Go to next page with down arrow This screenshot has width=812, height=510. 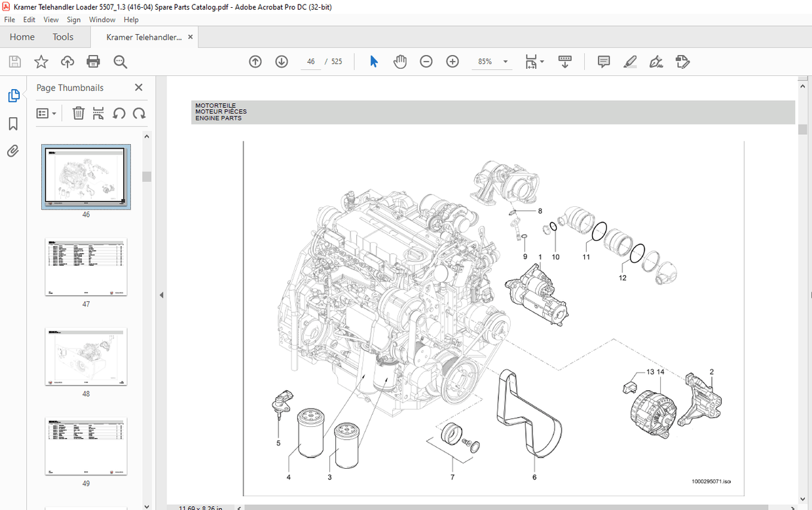pyautogui.click(x=281, y=61)
